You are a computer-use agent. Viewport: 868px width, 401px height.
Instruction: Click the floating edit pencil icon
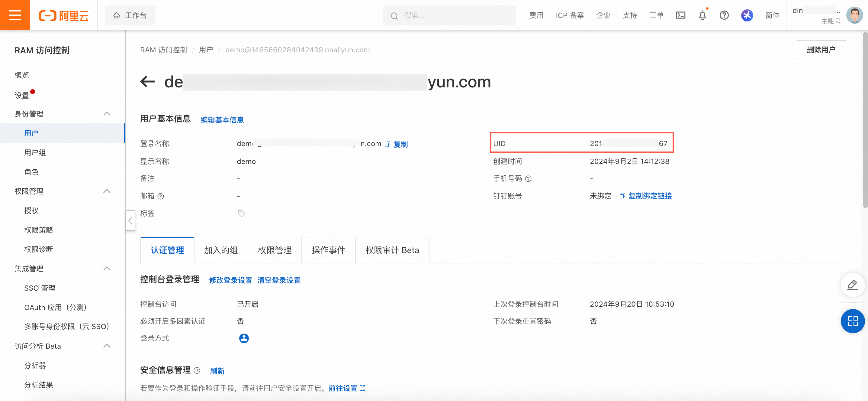852,285
